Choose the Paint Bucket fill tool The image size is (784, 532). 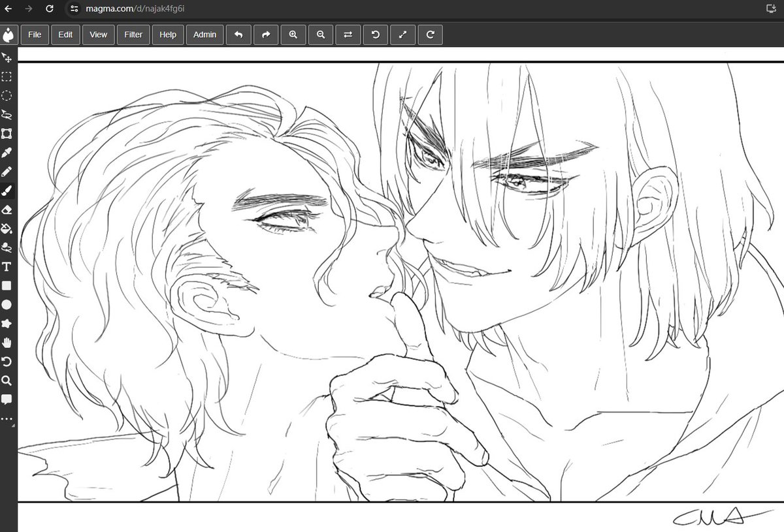(7, 228)
